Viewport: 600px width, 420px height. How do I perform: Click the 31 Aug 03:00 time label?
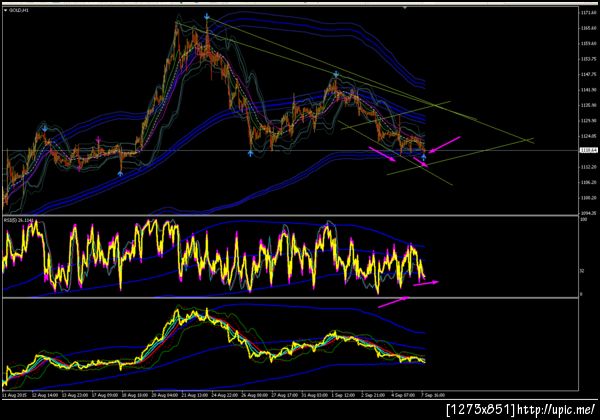point(314,395)
